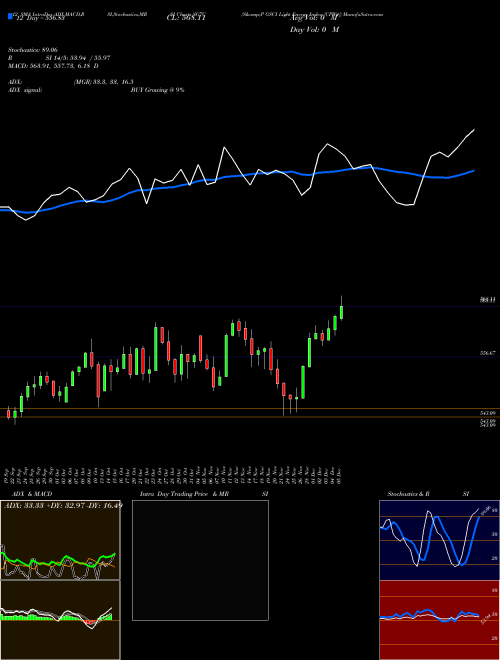This screenshot has width=500, height=660.
Task: Click the blue legend square beside 12 Day
Action: pos(10,17)
